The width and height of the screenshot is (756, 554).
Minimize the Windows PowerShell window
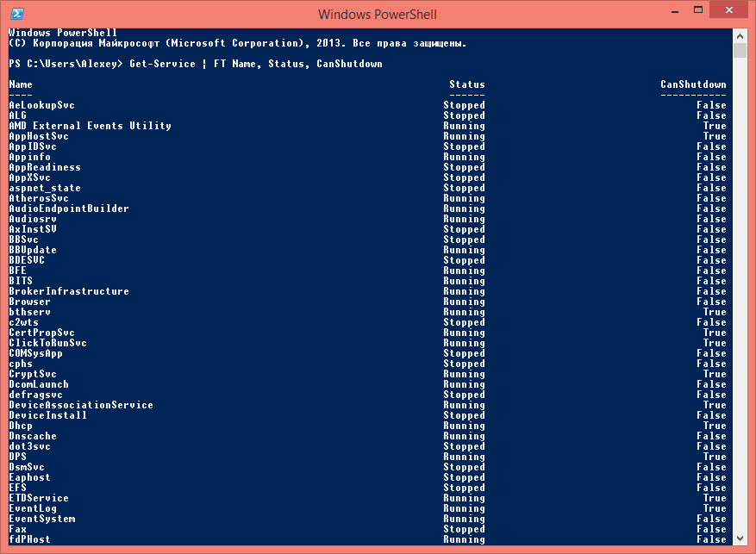[x=675, y=11]
